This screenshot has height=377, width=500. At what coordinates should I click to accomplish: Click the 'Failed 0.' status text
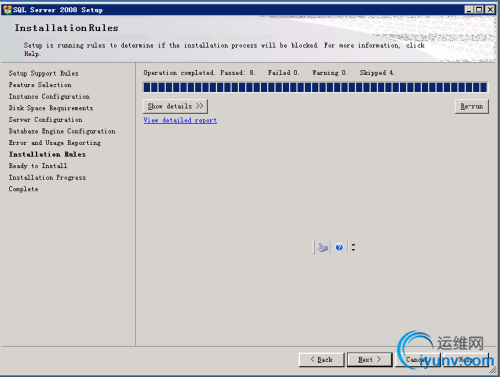pyautogui.click(x=283, y=73)
